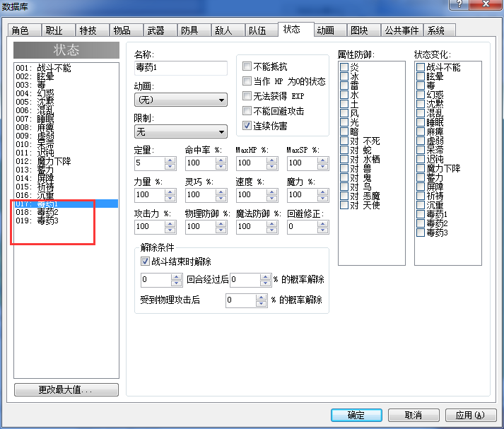Increase 灵巧 % with up arrow
Screen dimensions: 504x429
click(221, 192)
